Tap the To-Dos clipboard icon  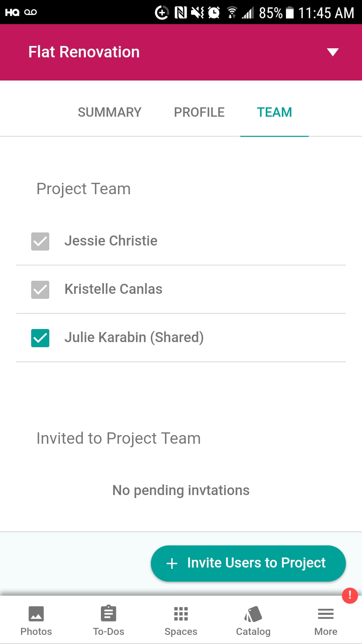[x=108, y=614]
